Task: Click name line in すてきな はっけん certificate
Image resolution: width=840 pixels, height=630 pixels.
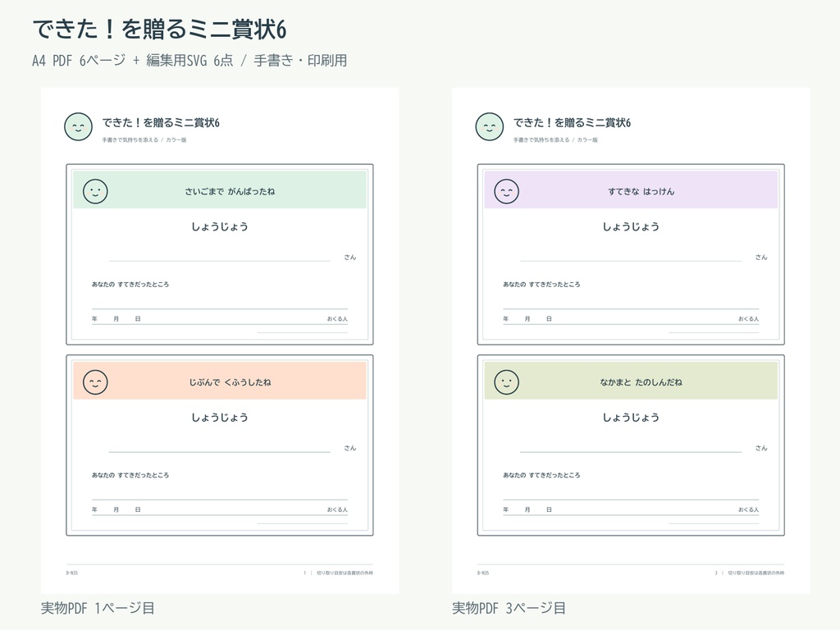Action: 631,261
